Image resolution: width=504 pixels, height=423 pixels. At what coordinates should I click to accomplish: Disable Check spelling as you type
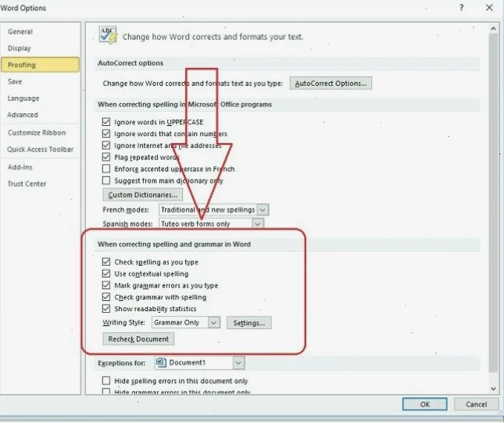(106, 262)
